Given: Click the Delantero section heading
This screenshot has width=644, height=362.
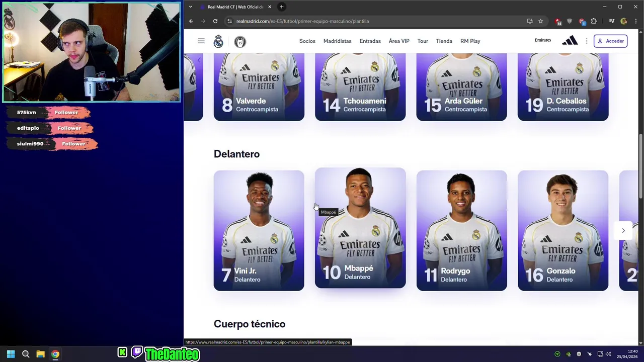Looking at the screenshot, I should click(236, 154).
